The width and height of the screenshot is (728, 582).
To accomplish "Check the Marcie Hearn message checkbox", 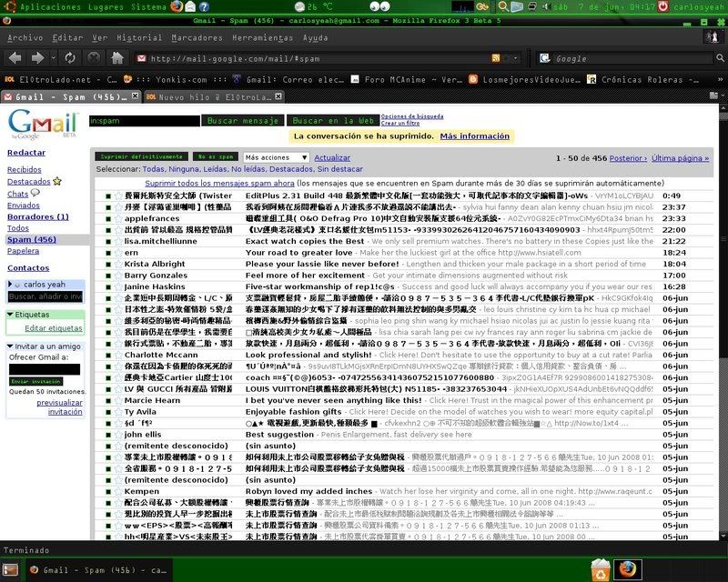I will [107, 400].
